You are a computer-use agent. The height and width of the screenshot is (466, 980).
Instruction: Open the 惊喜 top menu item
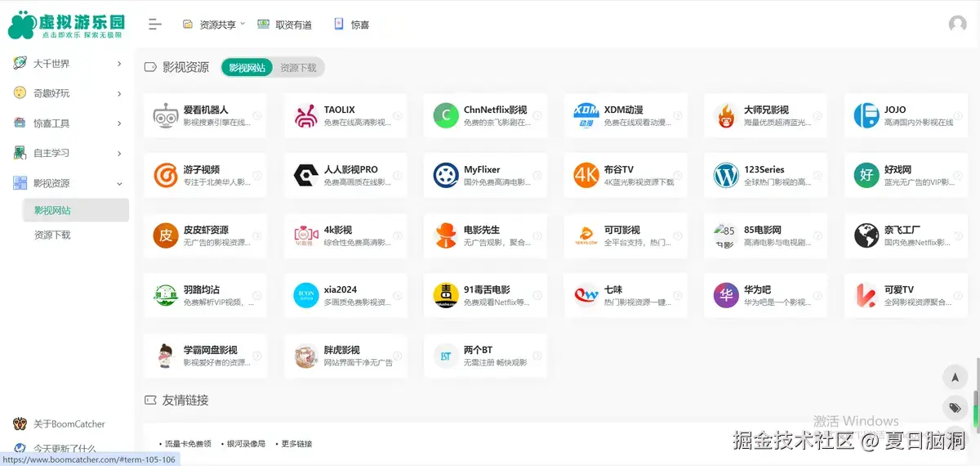[x=351, y=25]
